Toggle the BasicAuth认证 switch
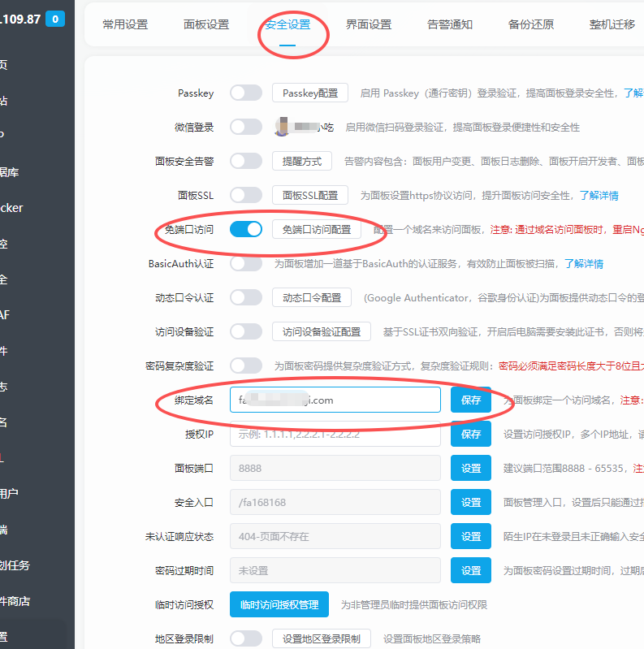This screenshot has width=644, height=649. (x=246, y=263)
